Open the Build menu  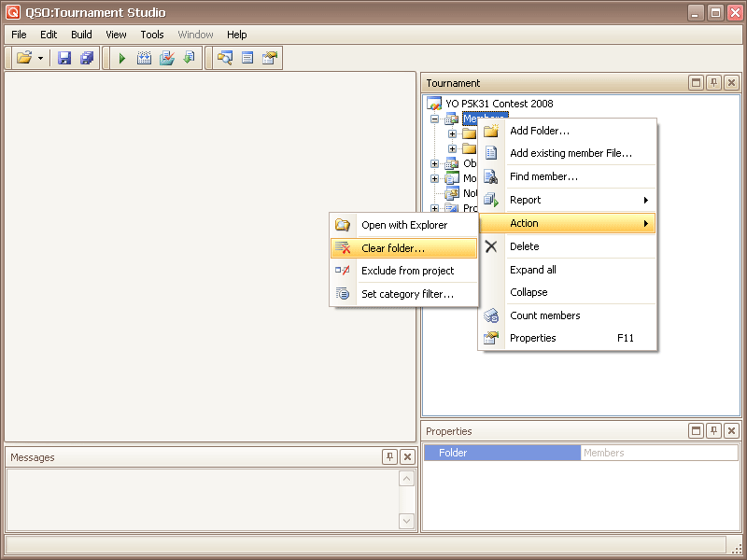click(81, 35)
